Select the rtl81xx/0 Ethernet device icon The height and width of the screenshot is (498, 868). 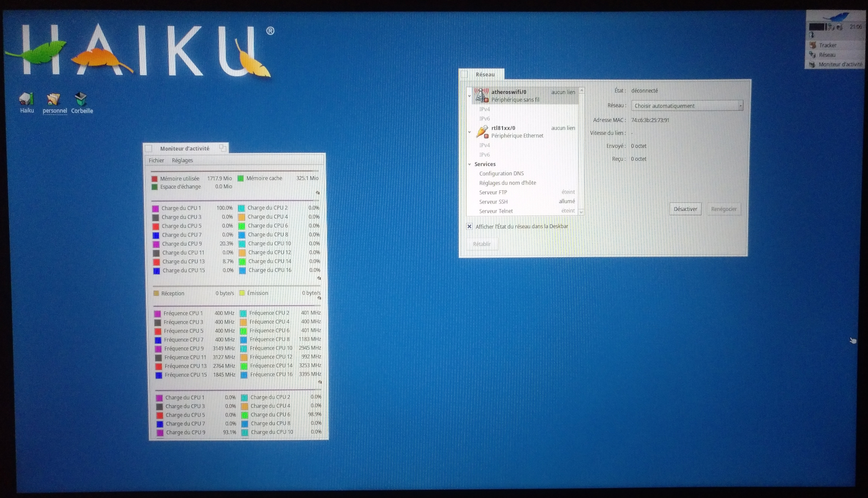482,131
